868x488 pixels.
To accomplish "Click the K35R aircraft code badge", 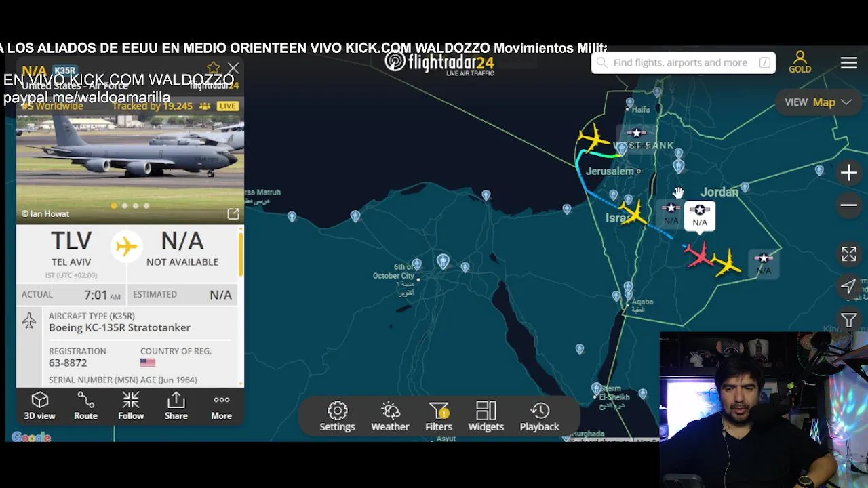I will pyautogui.click(x=65, y=70).
